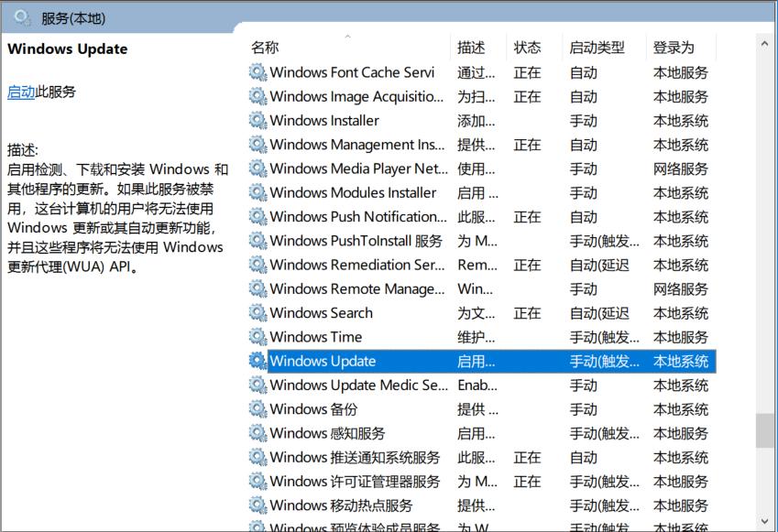Select the Windows Image Acquisitio... service name
Screen dimensions: 778x532
pos(356,96)
